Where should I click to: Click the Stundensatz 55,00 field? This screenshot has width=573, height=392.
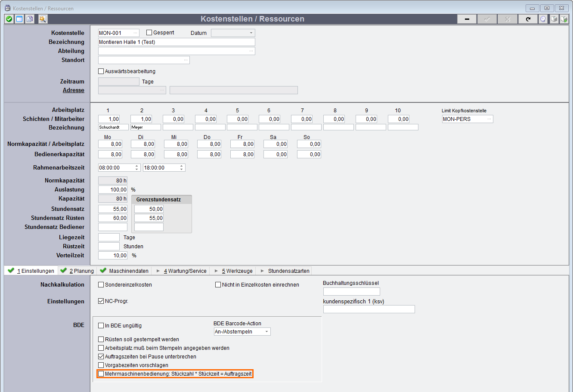[x=113, y=209]
